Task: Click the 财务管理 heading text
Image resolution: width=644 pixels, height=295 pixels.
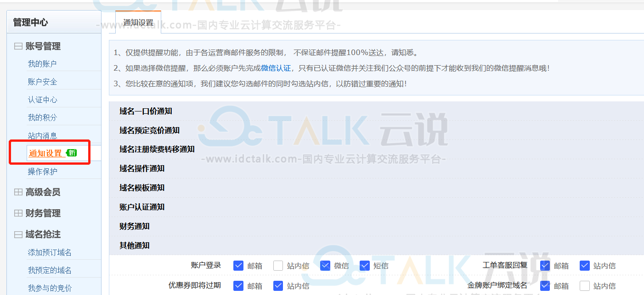Action: (43, 213)
